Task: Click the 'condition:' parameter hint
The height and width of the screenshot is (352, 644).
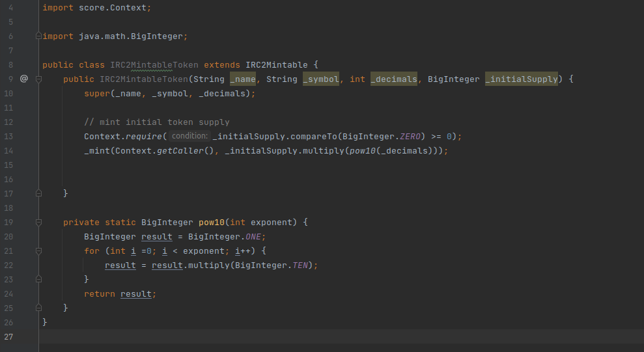Action: pyautogui.click(x=190, y=136)
